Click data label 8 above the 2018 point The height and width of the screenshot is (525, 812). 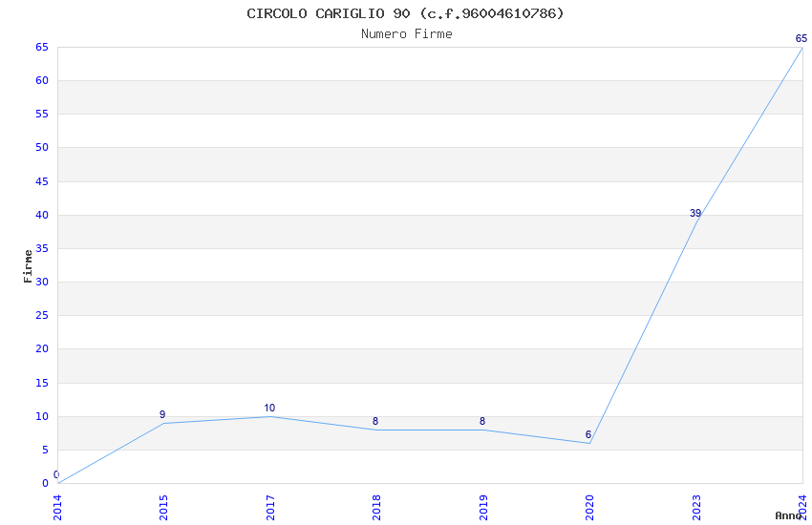coord(375,421)
